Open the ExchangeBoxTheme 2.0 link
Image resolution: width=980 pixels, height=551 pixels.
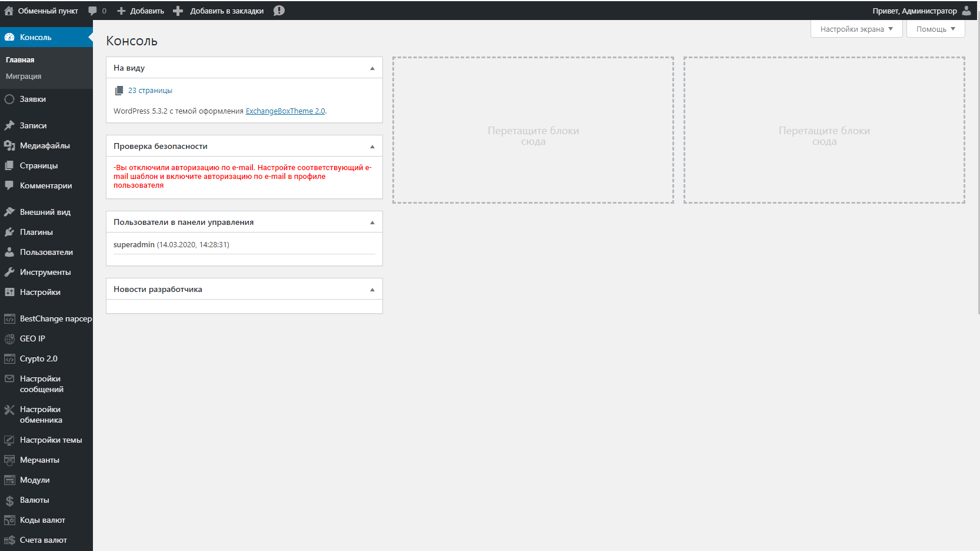285,111
